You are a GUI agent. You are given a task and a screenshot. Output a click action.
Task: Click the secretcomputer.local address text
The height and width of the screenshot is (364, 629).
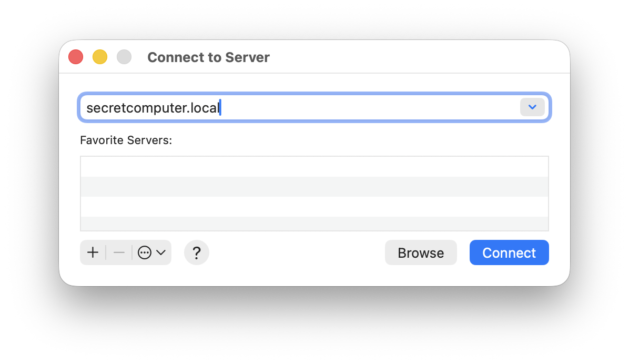(153, 108)
